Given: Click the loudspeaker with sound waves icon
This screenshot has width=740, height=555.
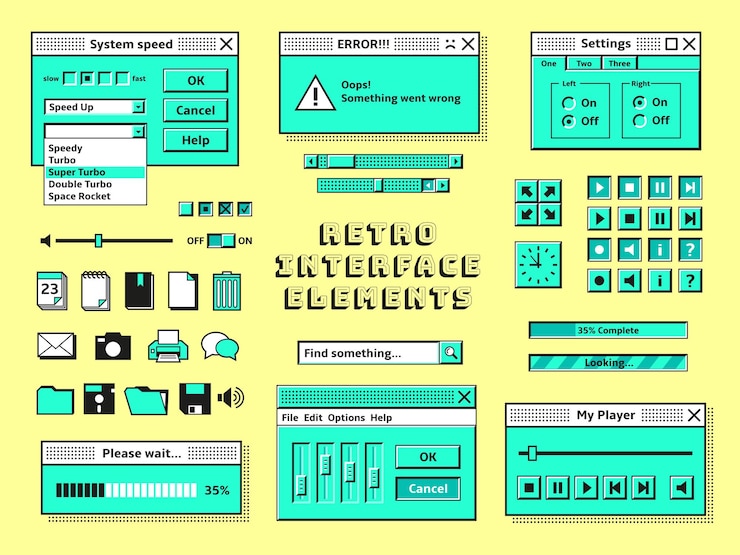Looking at the screenshot, I should (x=231, y=398).
